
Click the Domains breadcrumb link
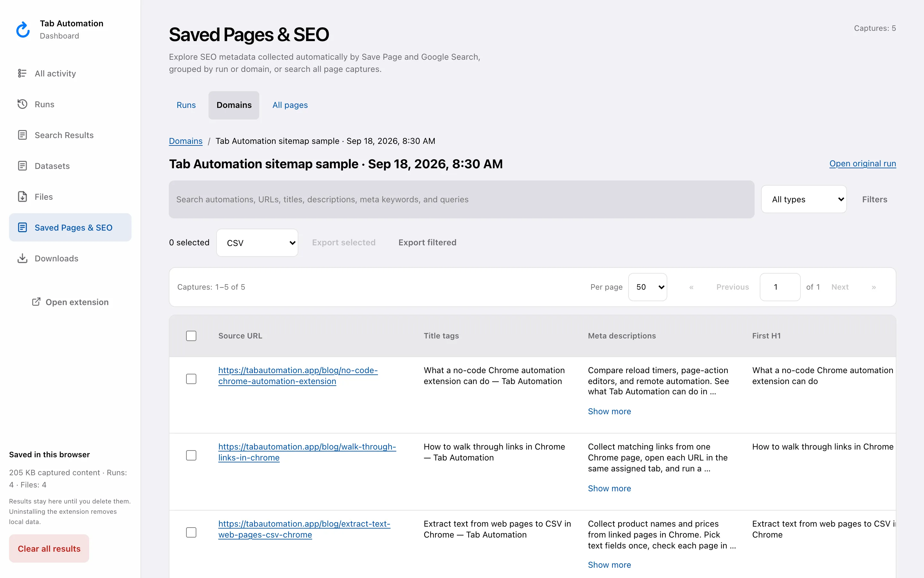point(185,141)
